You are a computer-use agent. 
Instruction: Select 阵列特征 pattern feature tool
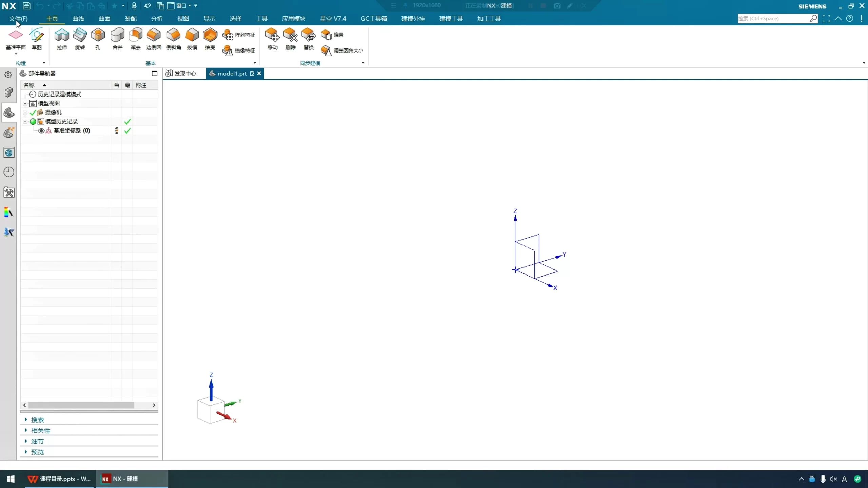(x=239, y=35)
